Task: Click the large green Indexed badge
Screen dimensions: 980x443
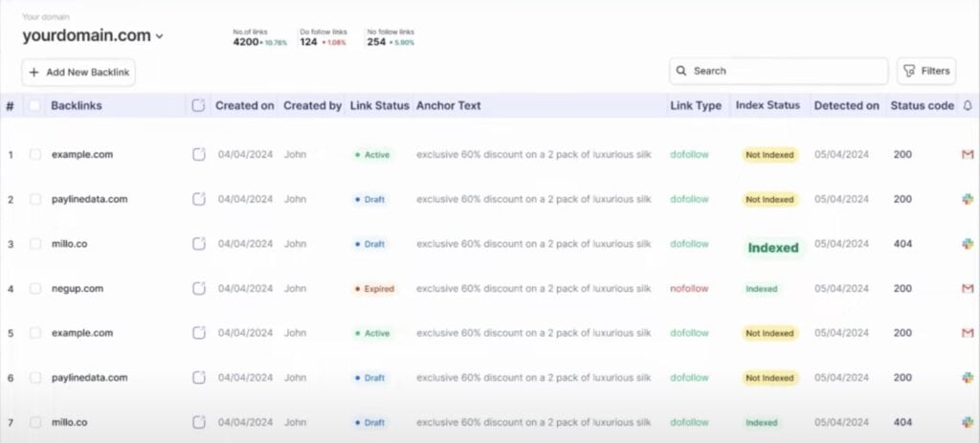Action: [772, 248]
